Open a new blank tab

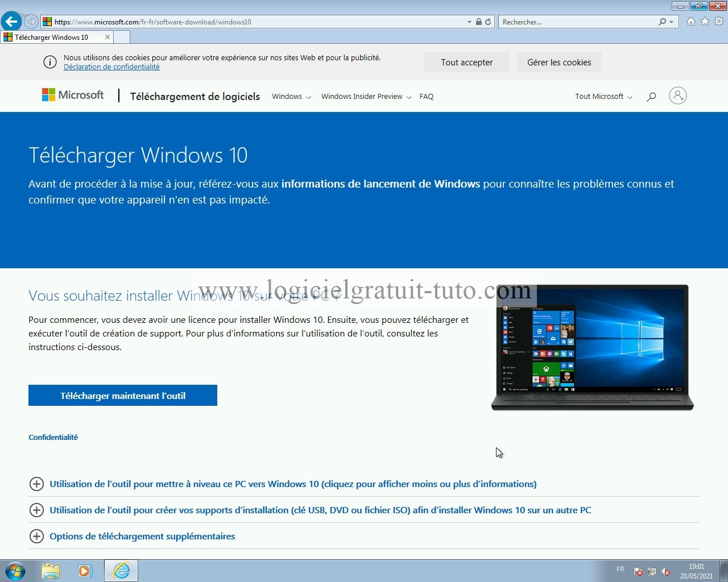pos(122,37)
